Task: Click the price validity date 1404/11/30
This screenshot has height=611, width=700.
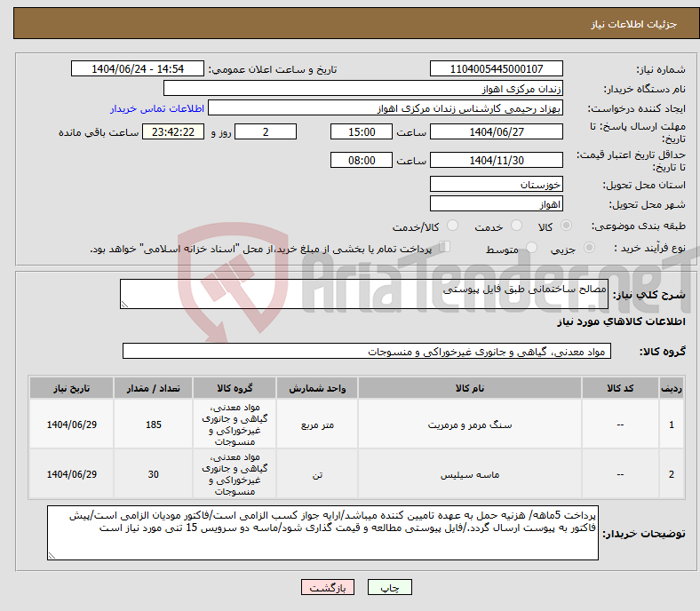Action: click(497, 160)
